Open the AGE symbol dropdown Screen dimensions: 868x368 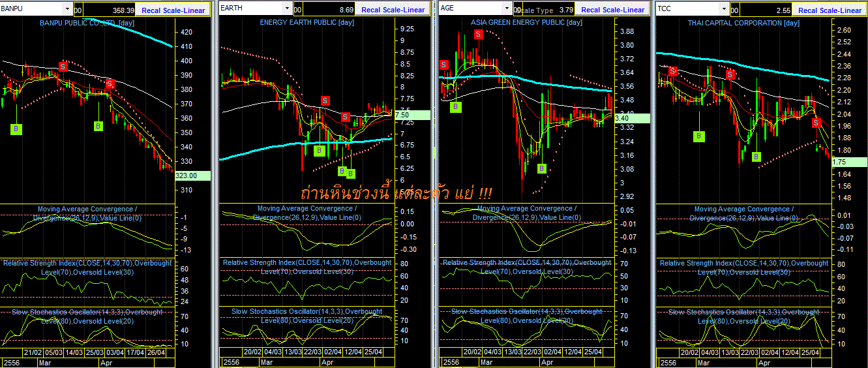[507, 9]
